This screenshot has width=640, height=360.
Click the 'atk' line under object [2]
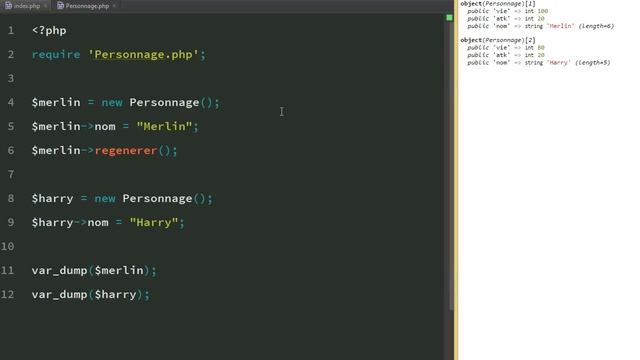(506, 55)
